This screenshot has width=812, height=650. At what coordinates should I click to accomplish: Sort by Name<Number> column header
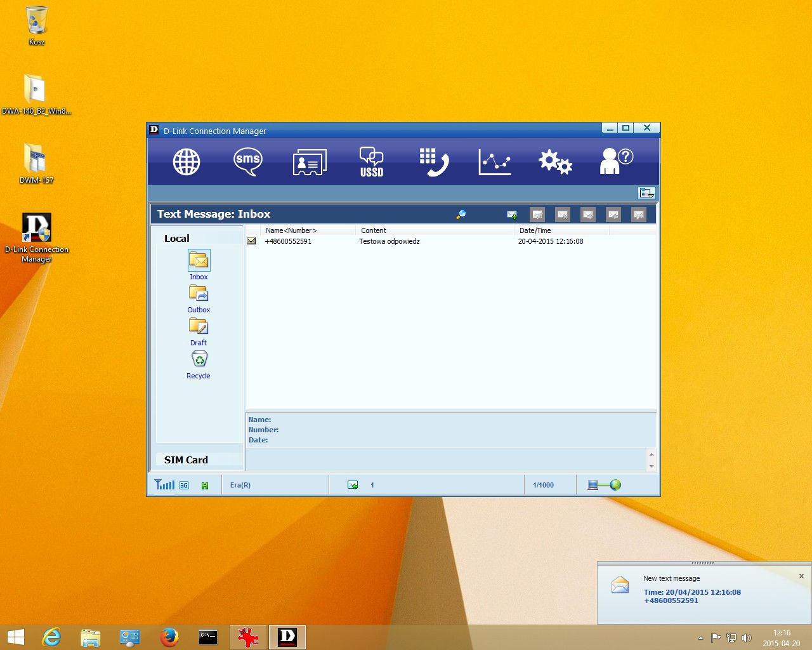tap(308, 230)
